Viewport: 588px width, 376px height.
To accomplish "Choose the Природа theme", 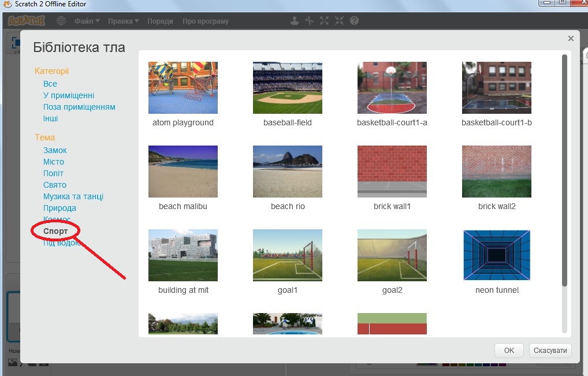I will pos(59,208).
